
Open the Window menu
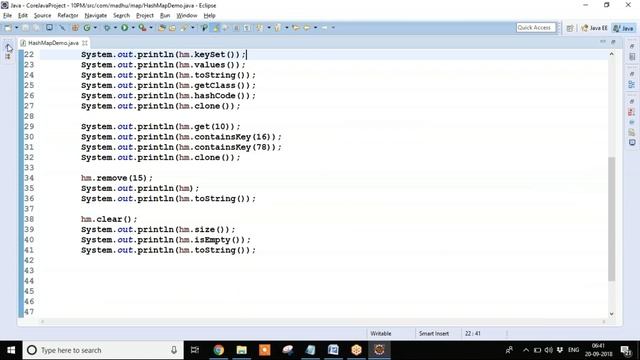187,16
